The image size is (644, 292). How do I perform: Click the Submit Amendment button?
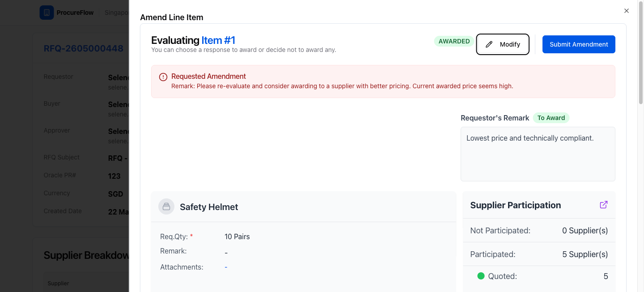(x=579, y=44)
